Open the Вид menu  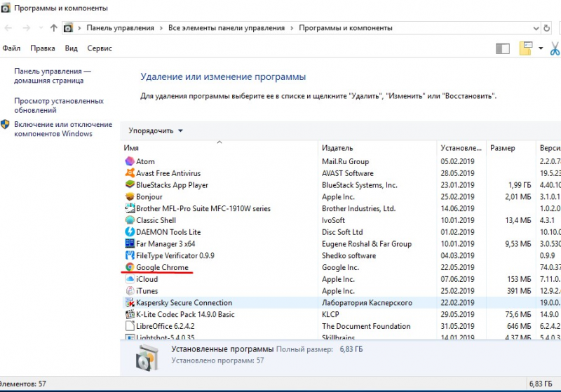click(x=72, y=48)
